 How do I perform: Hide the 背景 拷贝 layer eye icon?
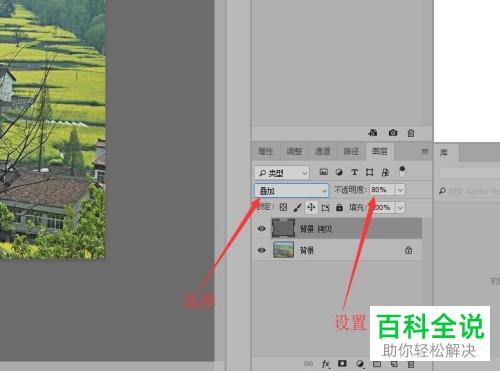point(262,228)
